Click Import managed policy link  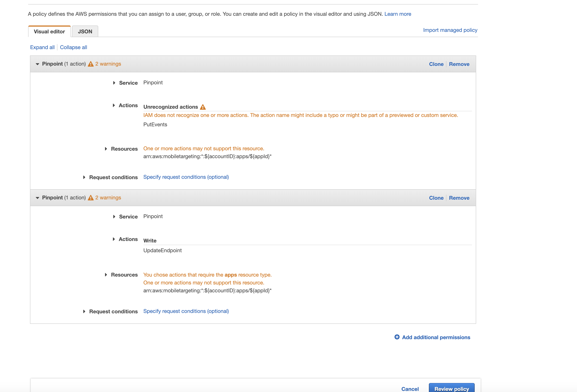(x=450, y=30)
